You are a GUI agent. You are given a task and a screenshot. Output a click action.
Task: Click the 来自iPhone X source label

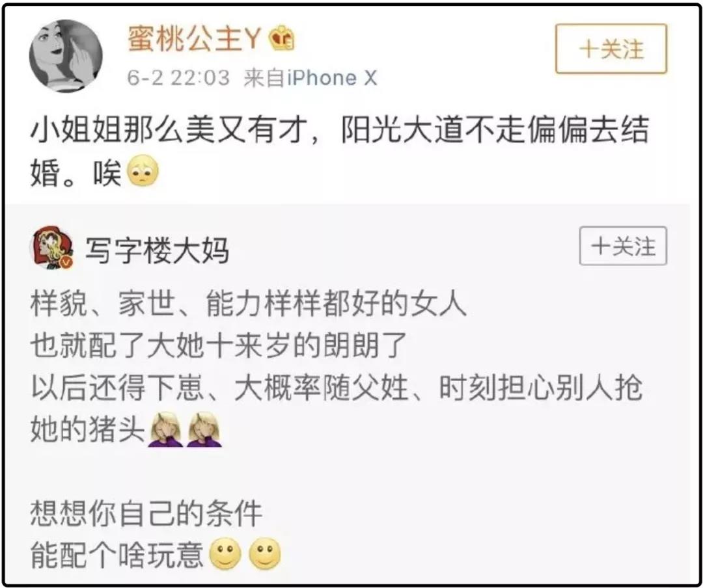click(x=310, y=78)
